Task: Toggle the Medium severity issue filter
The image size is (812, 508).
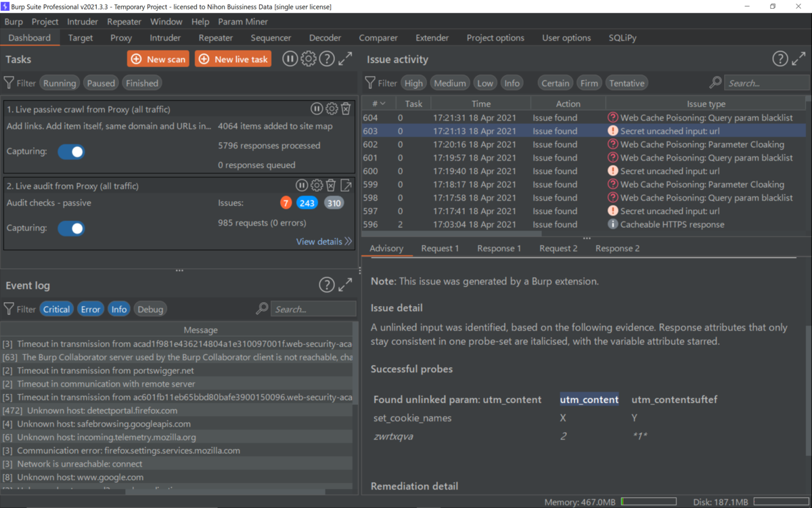Action: 450,83
